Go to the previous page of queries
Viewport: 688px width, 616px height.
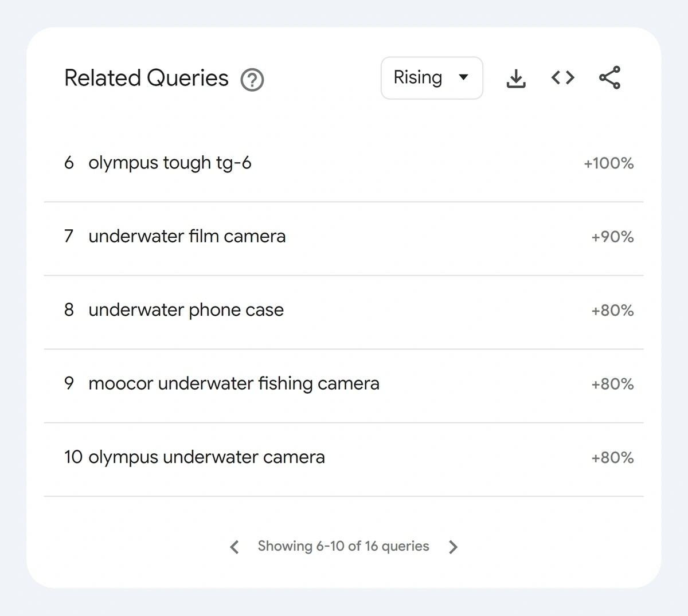coord(234,547)
